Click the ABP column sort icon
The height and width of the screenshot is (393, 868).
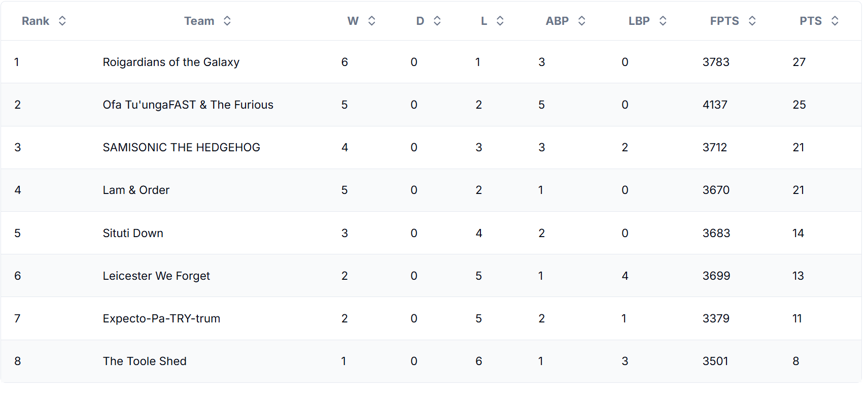pyautogui.click(x=582, y=21)
